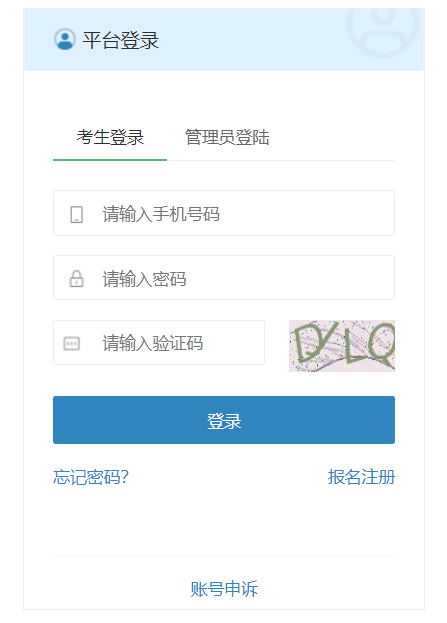Viewport: 447px width, 623px height.
Task: Click the dotted divider above 账号申诉
Action: click(224, 556)
